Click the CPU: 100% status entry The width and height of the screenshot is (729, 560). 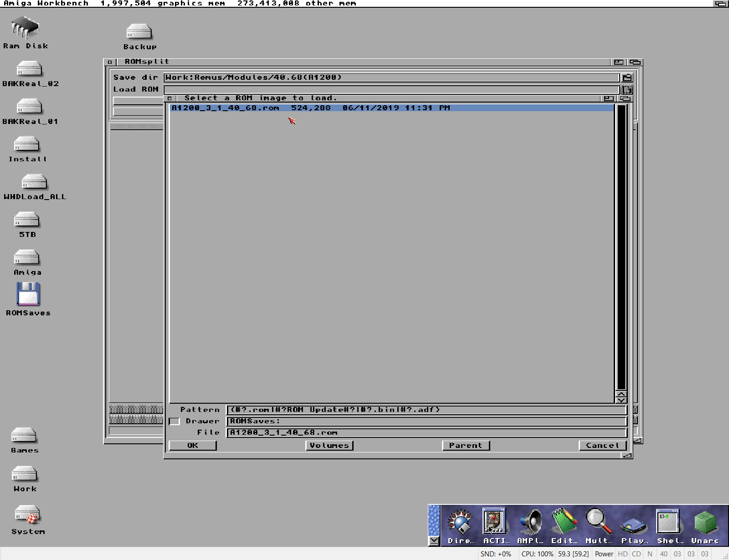[x=537, y=554]
